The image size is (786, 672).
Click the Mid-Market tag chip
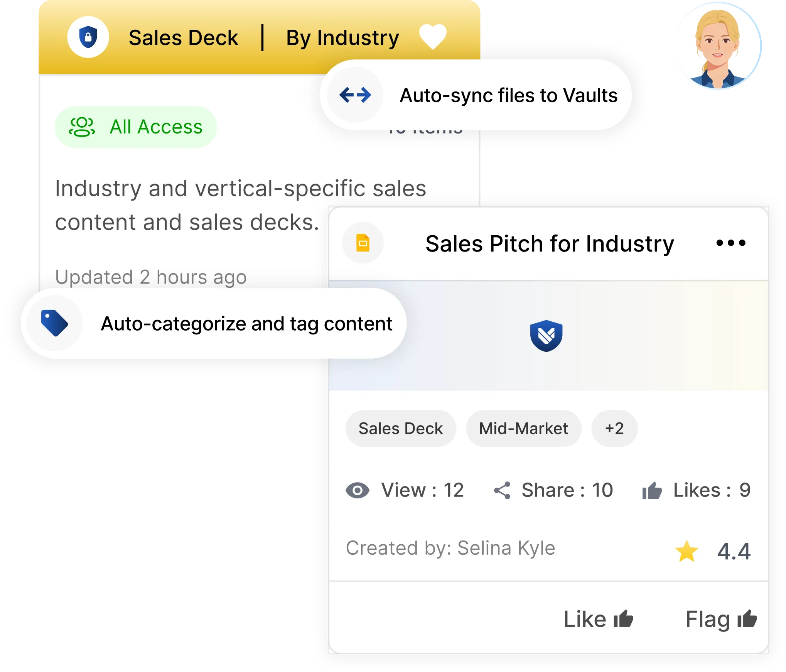coord(523,428)
